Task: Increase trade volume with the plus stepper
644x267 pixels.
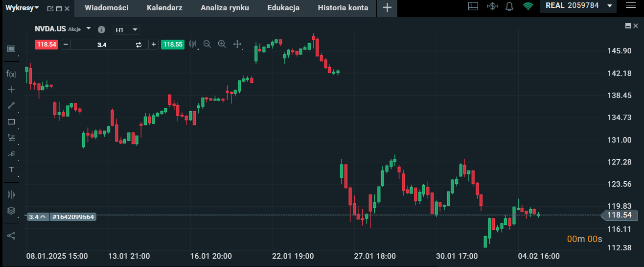Action: (x=154, y=45)
